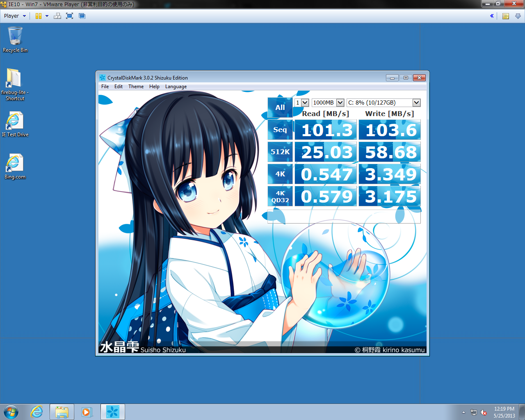
Task: Click the 4K QD32 write result 3.175
Action: (x=390, y=196)
